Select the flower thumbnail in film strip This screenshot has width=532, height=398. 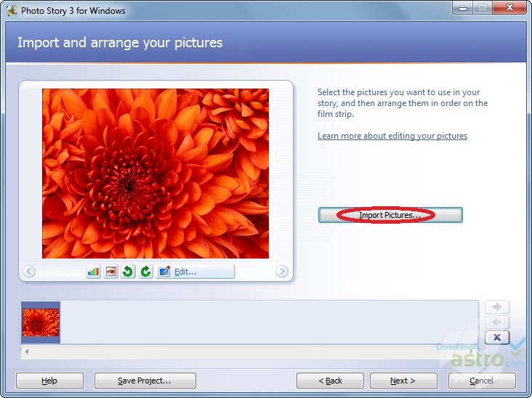click(x=41, y=322)
